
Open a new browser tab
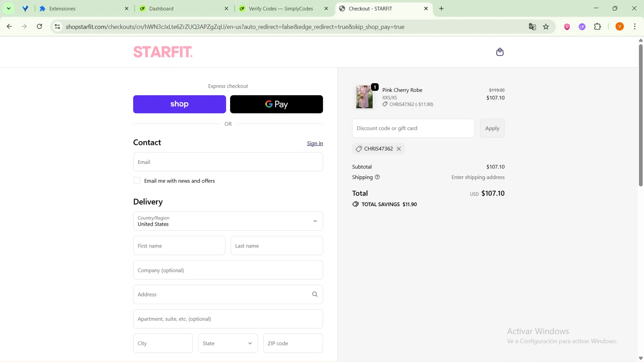pyautogui.click(x=441, y=9)
